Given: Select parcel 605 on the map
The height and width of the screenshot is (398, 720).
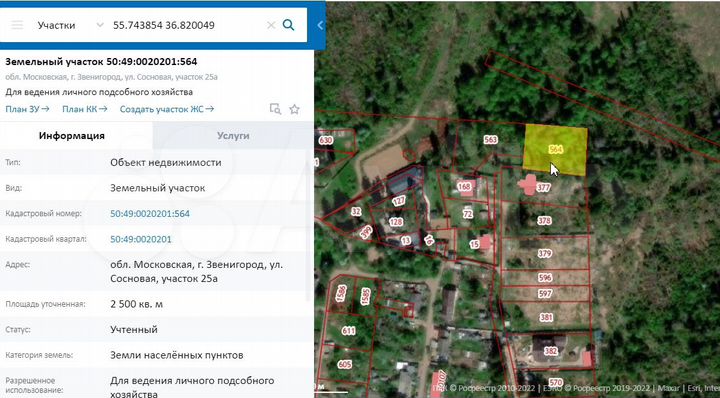Looking at the screenshot, I should (x=344, y=364).
